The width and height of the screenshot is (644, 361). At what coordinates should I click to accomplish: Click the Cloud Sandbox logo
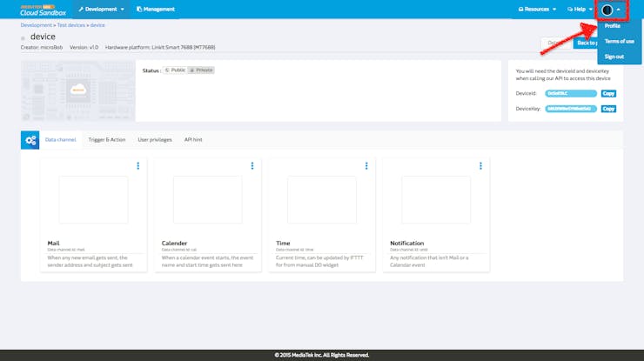point(43,10)
